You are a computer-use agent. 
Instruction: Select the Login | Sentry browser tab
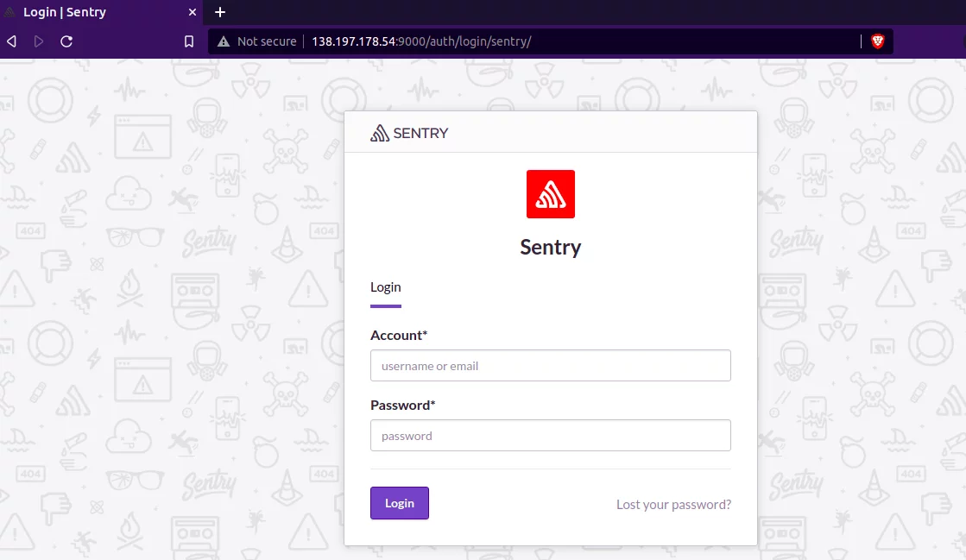pyautogui.click(x=102, y=12)
